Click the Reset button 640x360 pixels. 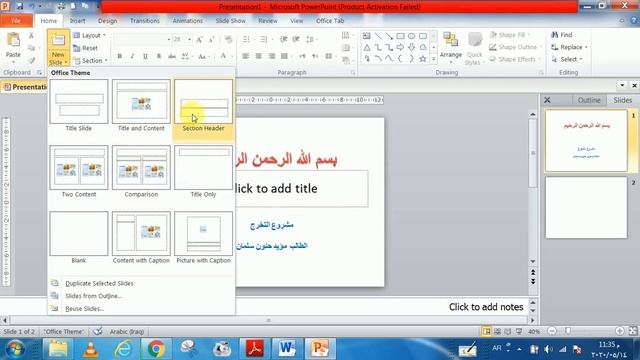[x=86, y=48]
